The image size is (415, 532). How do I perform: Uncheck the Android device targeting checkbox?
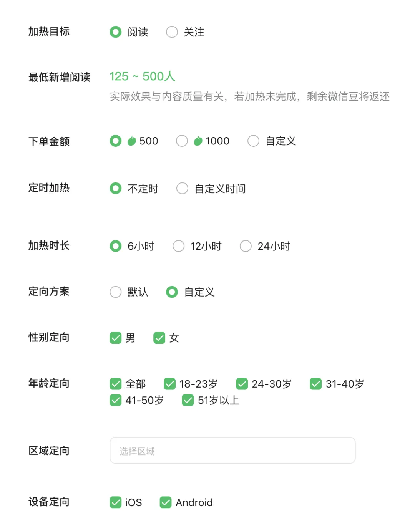tap(166, 502)
